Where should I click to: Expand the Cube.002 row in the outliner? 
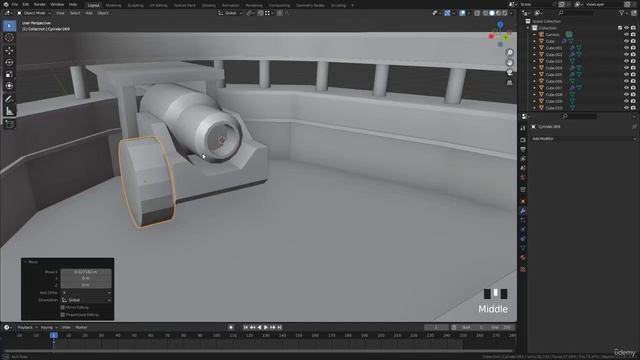point(534,55)
